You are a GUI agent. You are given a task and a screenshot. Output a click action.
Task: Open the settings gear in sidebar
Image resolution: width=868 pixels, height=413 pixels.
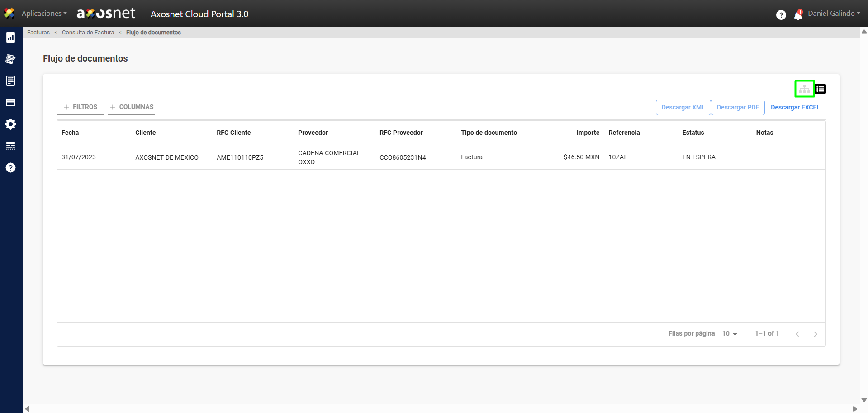pos(10,124)
